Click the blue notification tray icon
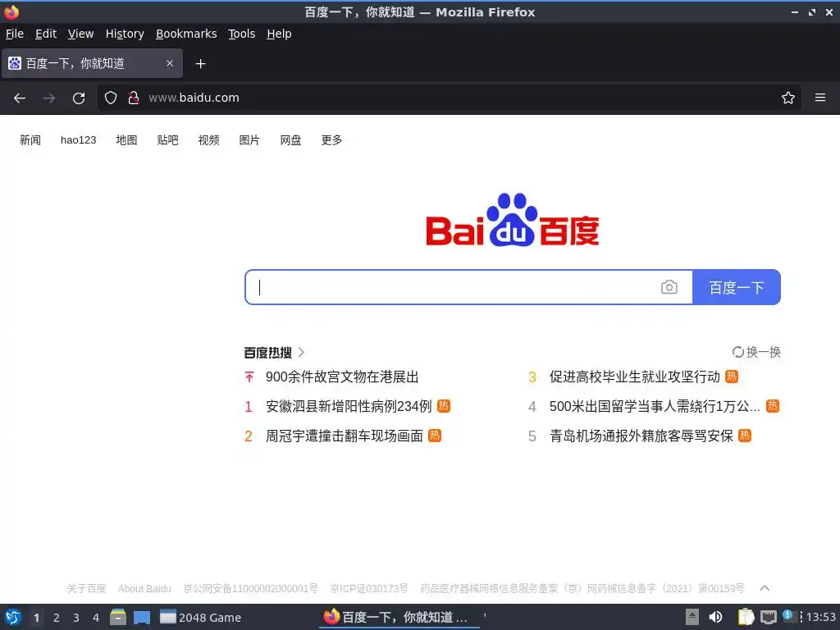This screenshot has width=840, height=630. tap(787, 614)
